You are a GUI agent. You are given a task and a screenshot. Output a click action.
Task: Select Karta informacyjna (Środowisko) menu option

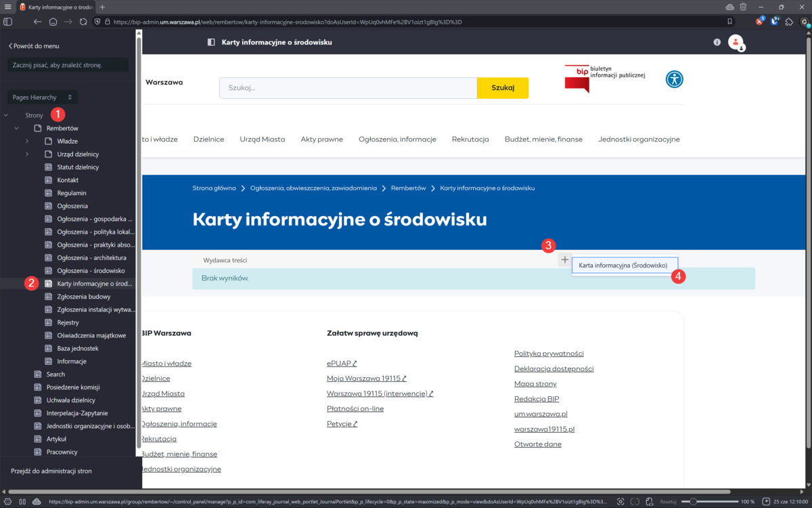coord(623,266)
